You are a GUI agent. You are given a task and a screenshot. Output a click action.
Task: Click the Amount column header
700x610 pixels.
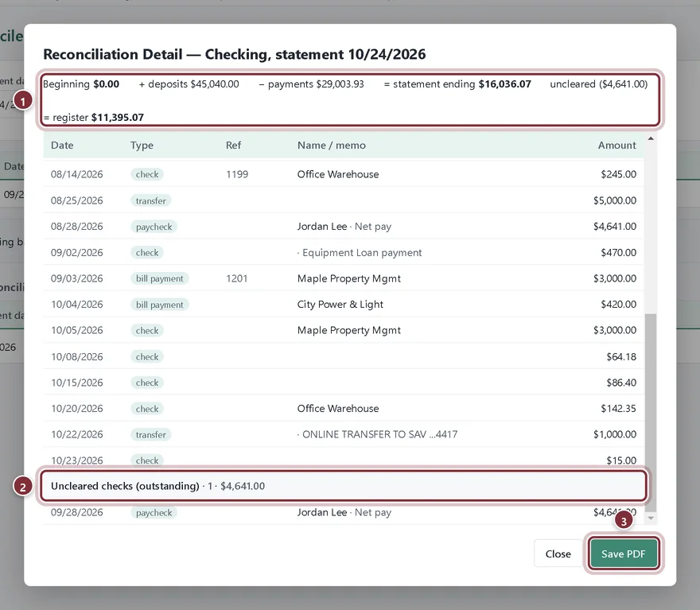[x=617, y=145]
